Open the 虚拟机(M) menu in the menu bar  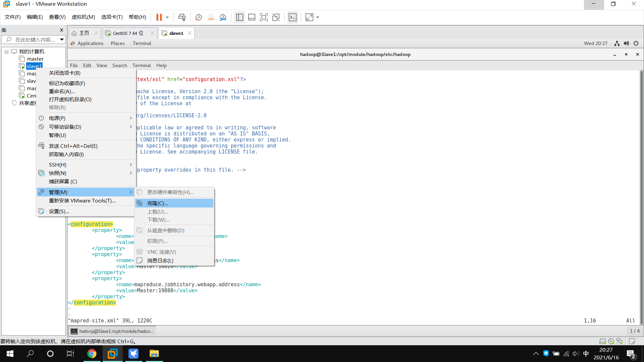click(84, 17)
